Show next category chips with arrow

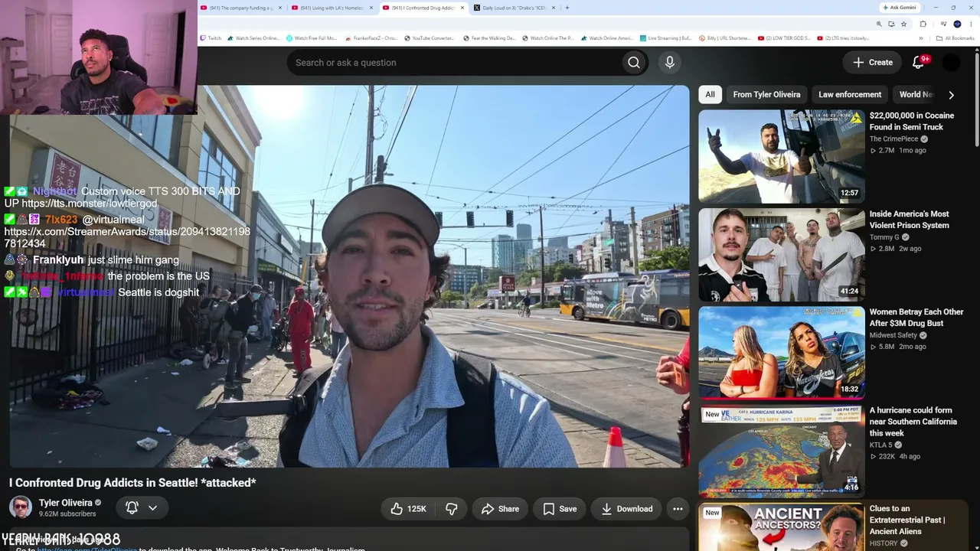(951, 95)
